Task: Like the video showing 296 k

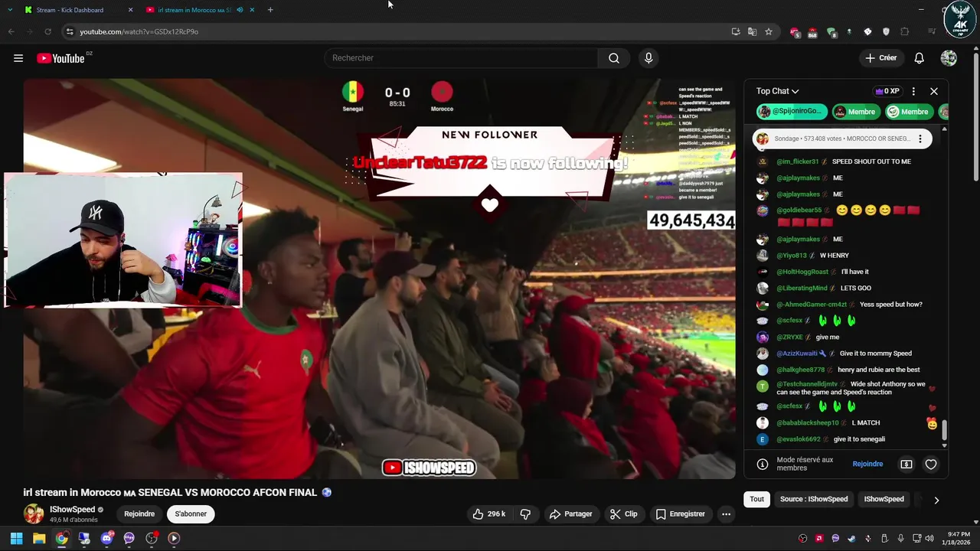Action: [x=489, y=514]
